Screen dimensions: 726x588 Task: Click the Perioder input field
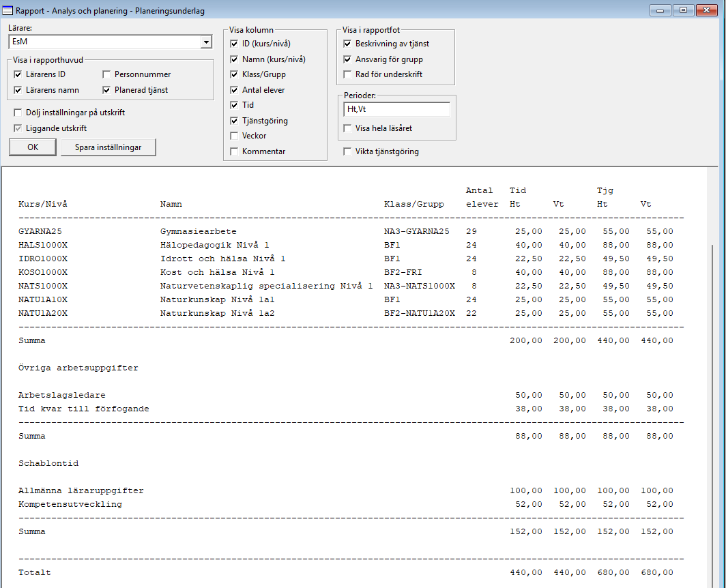(397, 109)
